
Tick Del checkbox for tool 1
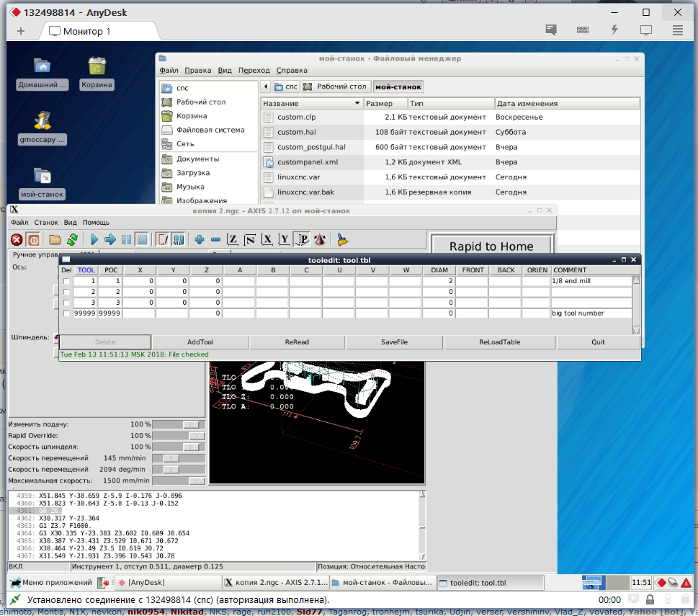[x=66, y=281]
